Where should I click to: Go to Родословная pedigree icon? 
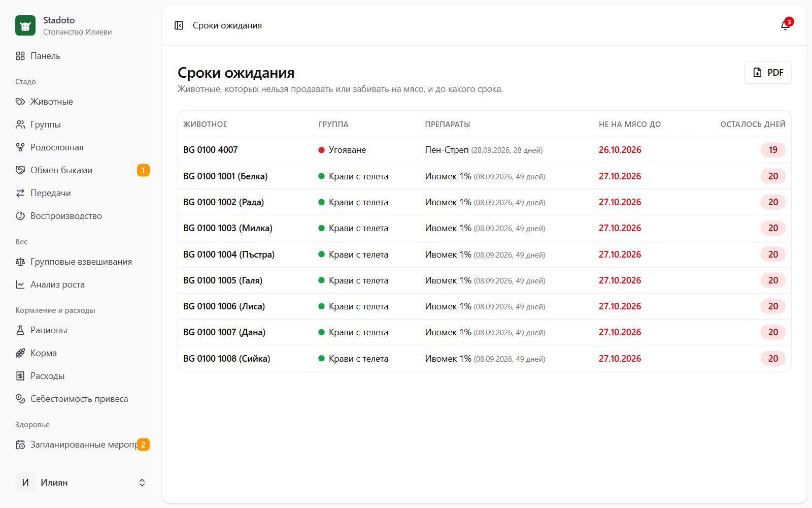pyautogui.click(x=20, y=147)
